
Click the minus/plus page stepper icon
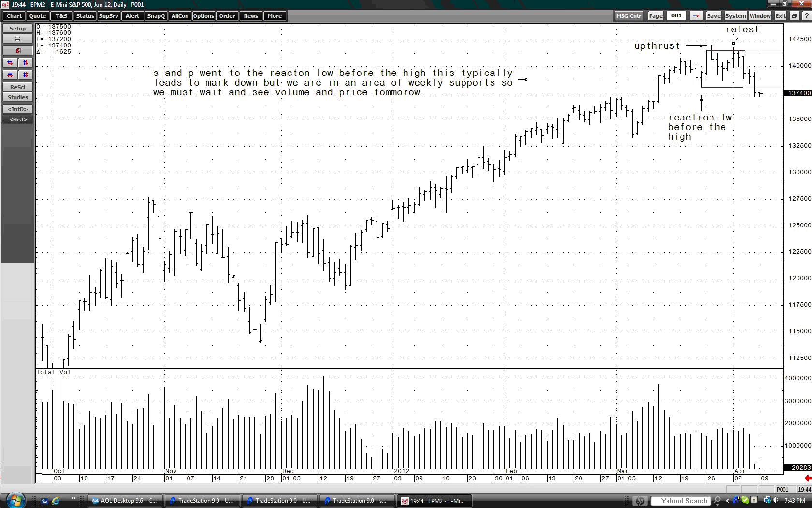[x=696, y=16]
